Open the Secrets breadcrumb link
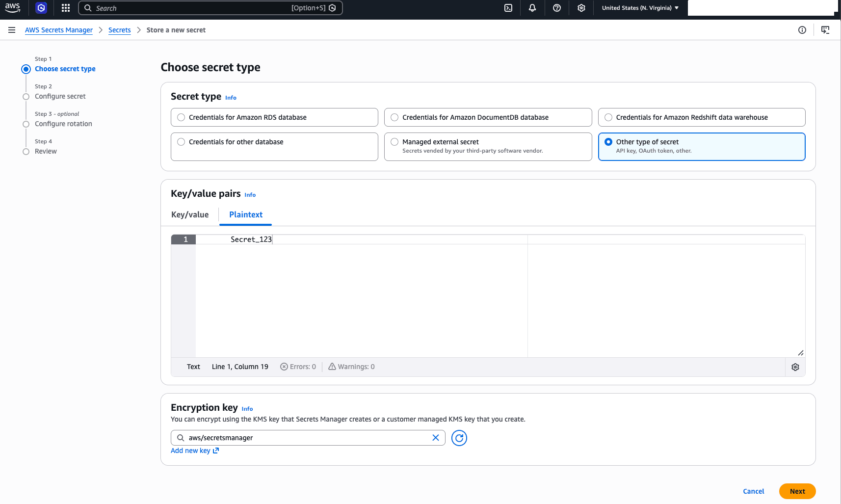This screenshot has height=504, width=841. tap(120, 30)
